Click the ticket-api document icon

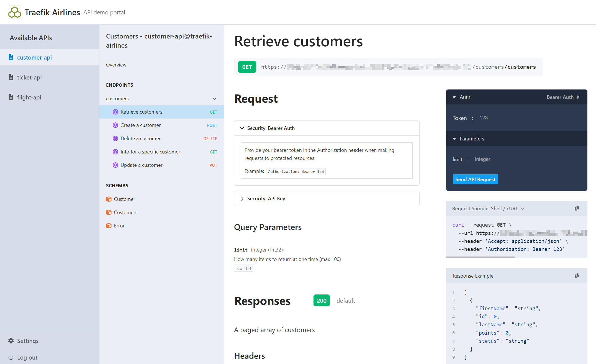pos(11,77)
